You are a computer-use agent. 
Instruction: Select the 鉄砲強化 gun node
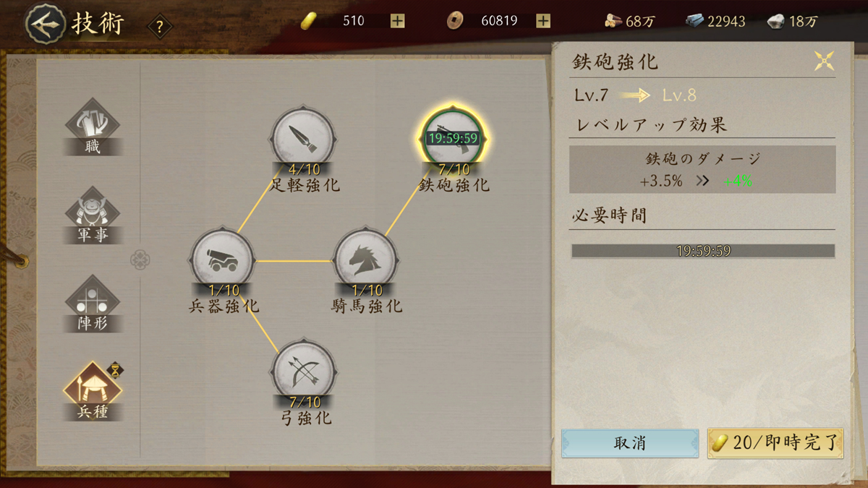click(454, 138)
